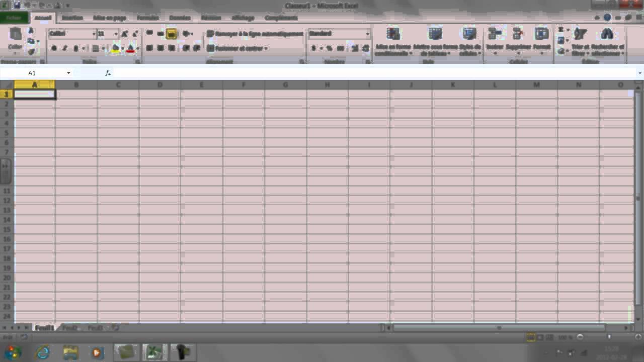Open the fill color dropdown arrow

click(x=122, y=48)
